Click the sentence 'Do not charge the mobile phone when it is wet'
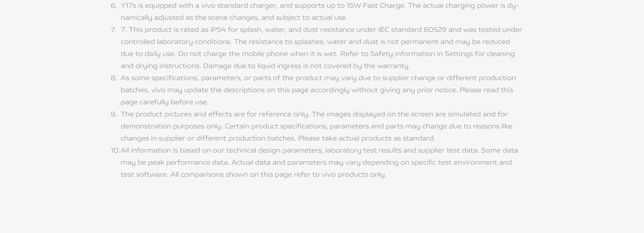644x233 pixels. click(x=258, y=54)
